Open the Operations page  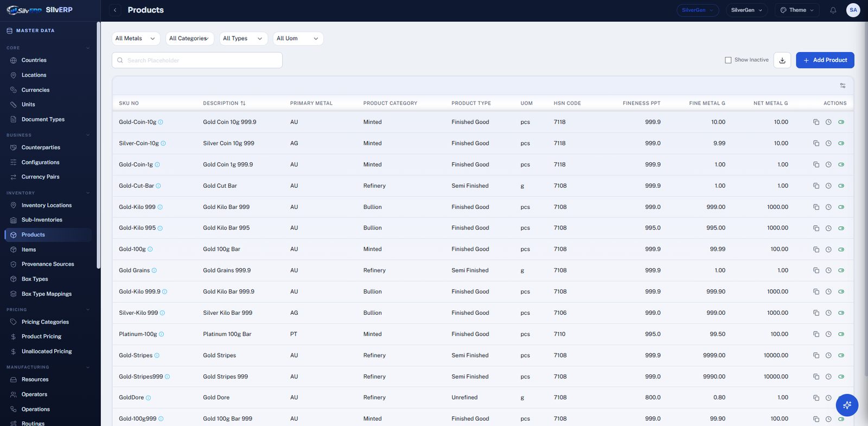35,409
